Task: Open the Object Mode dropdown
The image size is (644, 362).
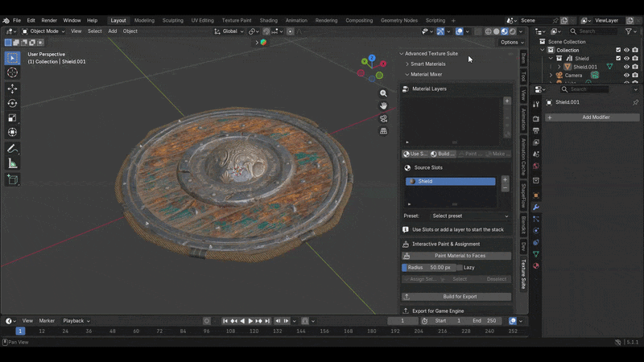Action: 43,31
